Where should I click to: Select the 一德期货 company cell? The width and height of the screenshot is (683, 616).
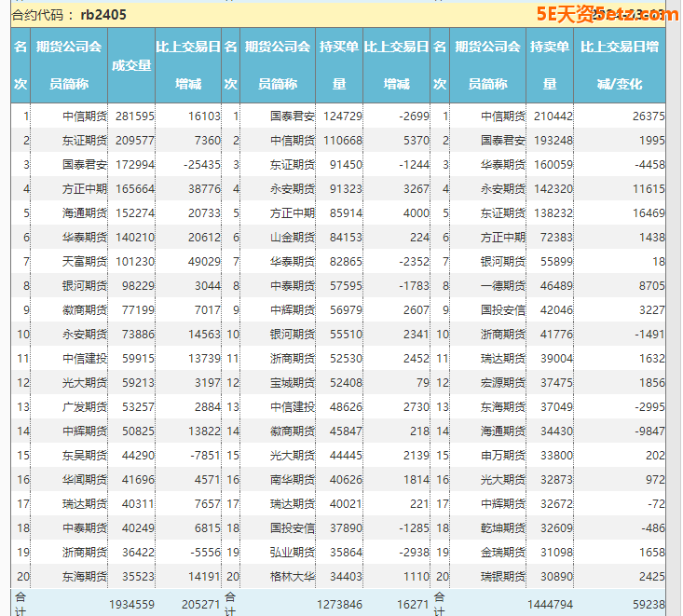click(x=503, y=285)
